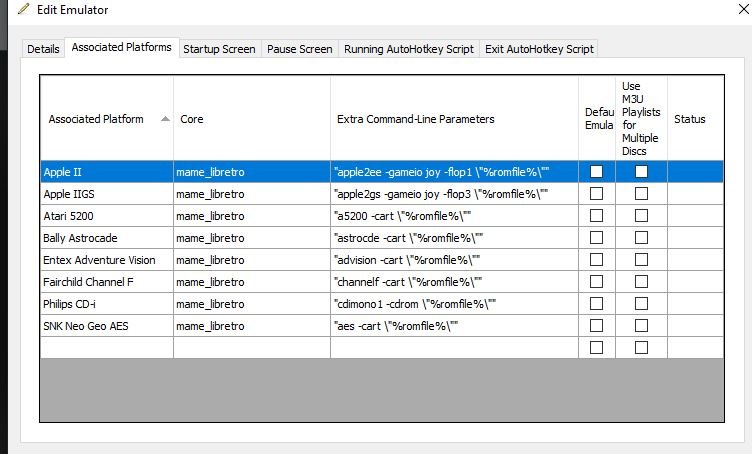The height and width of the screenshot is (454, 752).
Task: Click the Status column header
Action: tap(696, 119)
